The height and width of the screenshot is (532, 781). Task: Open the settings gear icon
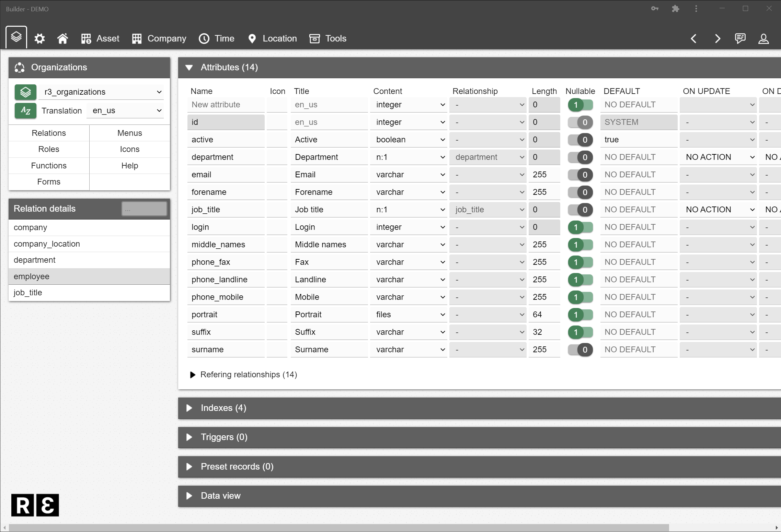39,38
